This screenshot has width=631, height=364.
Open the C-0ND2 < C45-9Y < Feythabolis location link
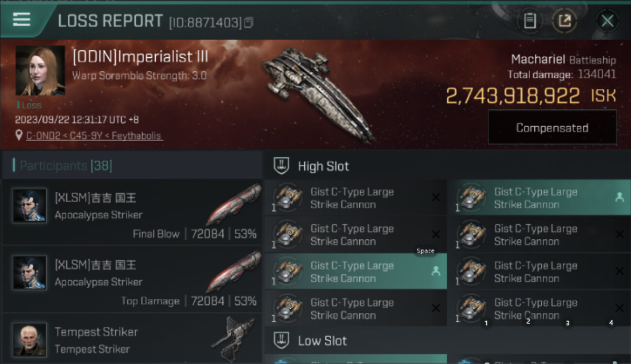(x=95, y=136)
